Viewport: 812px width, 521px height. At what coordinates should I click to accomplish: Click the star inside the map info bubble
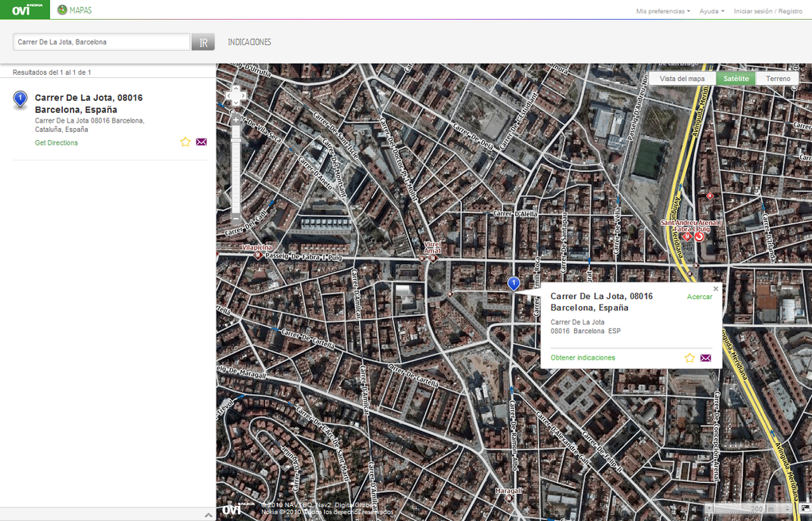click(689, 358)
